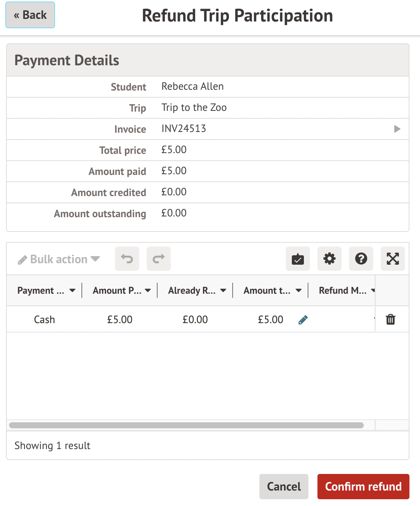Click the horizontal table scrollbar
The width and height of the screenshot is (420, 506).
pyautogui.click(x=186, y=425)
